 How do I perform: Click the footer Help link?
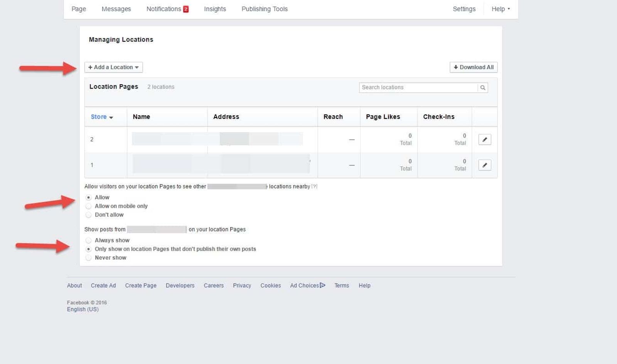point(364,285)
